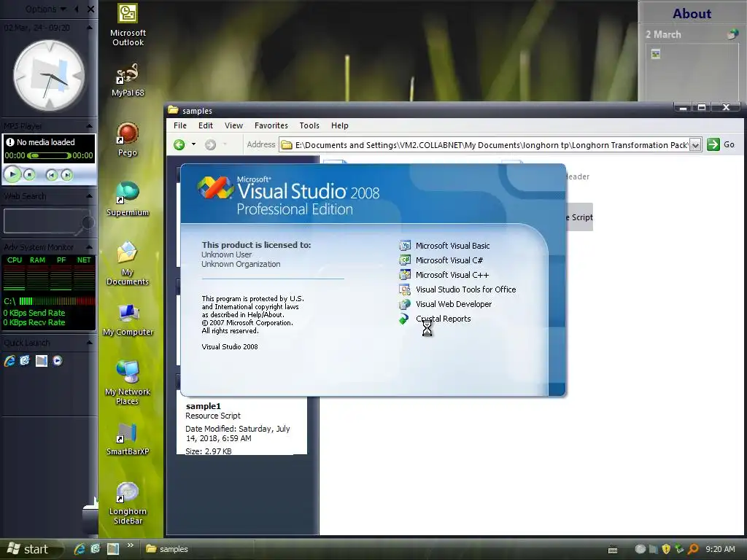Click the green Go arrow button
This screenshot has width=747, height=560.
(x=713, y=145)
